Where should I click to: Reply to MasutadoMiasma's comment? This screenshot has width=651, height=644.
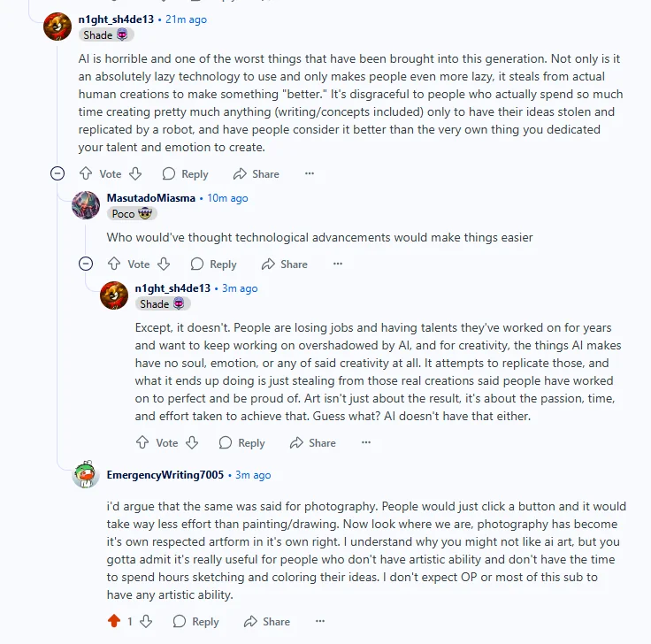point(213,264)
